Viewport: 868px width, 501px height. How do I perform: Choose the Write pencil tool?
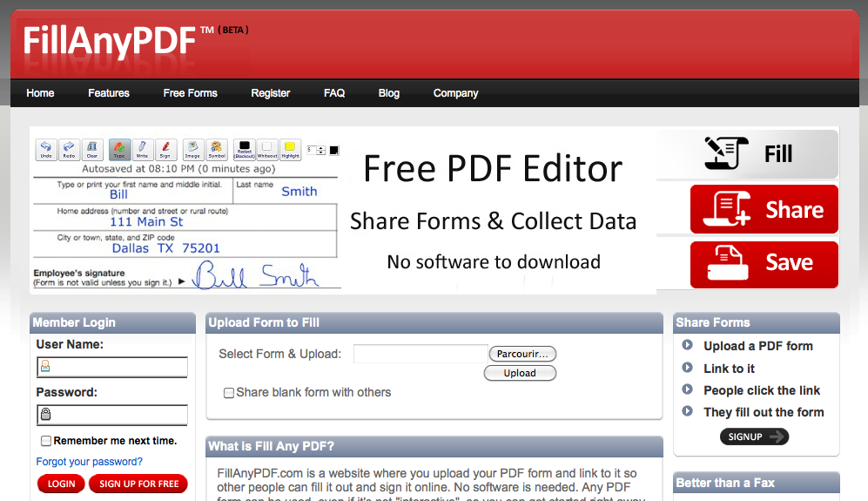tap(142, 150)
